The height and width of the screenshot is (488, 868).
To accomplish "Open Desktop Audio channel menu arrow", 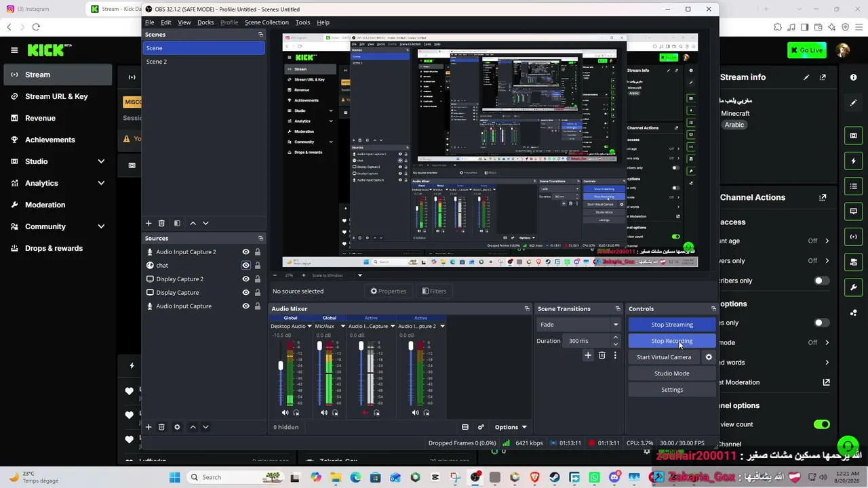I will pos(309,326).
